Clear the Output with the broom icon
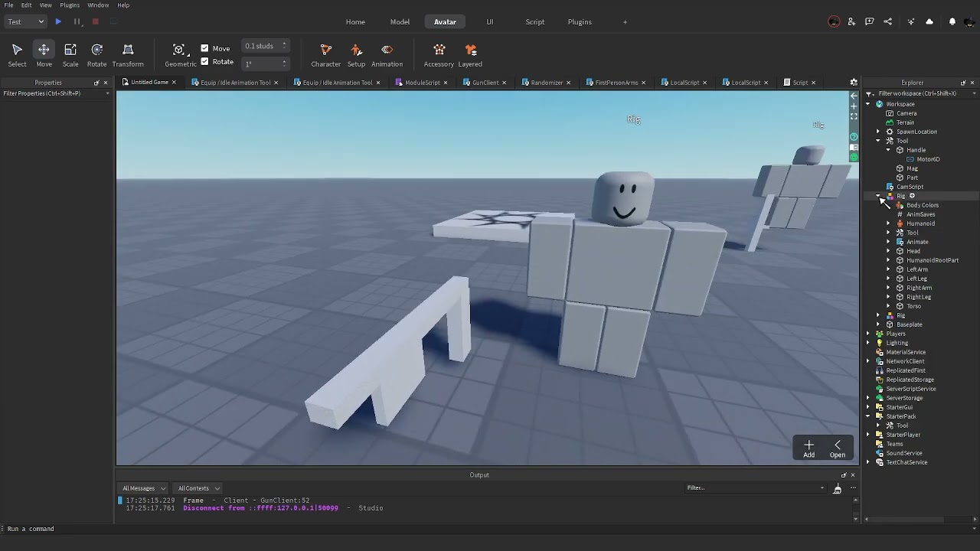The image size is (980, 551). pyautogui.click(x=837, y=488)
